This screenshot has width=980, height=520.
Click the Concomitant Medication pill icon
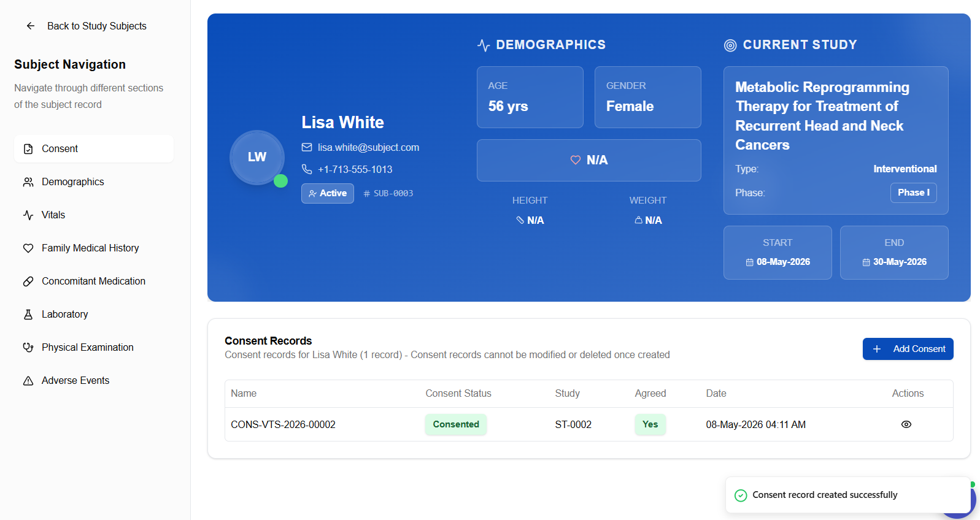28,281
